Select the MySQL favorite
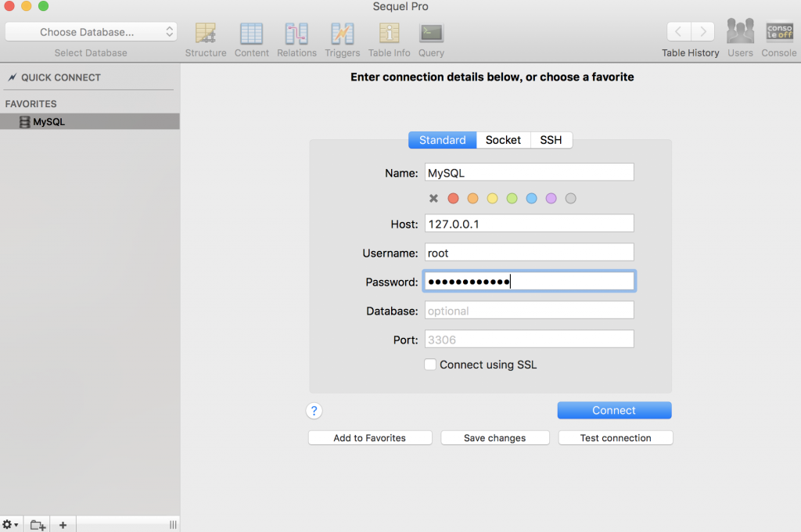The image size is (801, 532). click(x=90, y=121)
